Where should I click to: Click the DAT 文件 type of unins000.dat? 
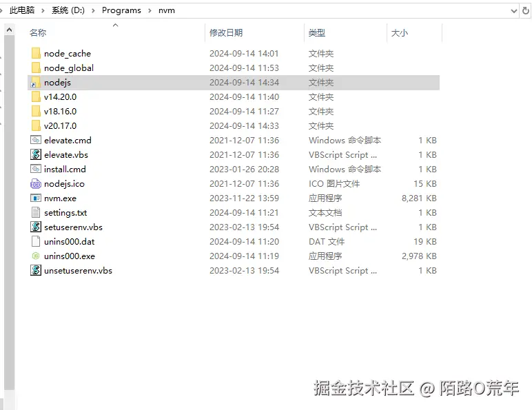[x=327, y=242]
